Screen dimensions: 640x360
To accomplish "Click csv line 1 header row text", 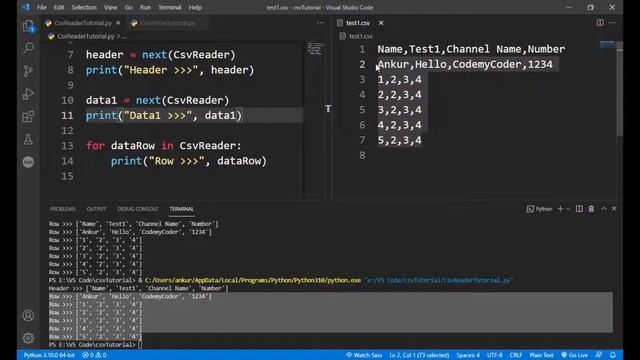I will pyautogui.click(x=471, y=49).
